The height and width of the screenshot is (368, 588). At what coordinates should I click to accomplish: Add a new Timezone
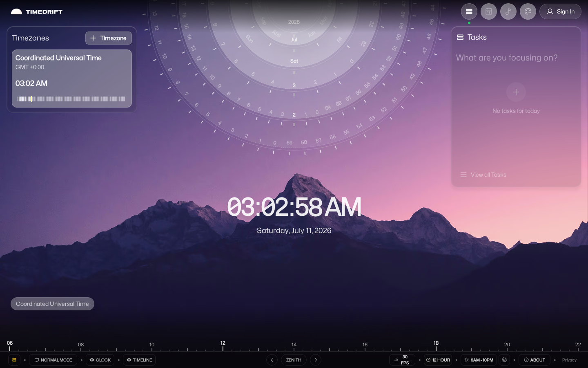click(109, 38)
